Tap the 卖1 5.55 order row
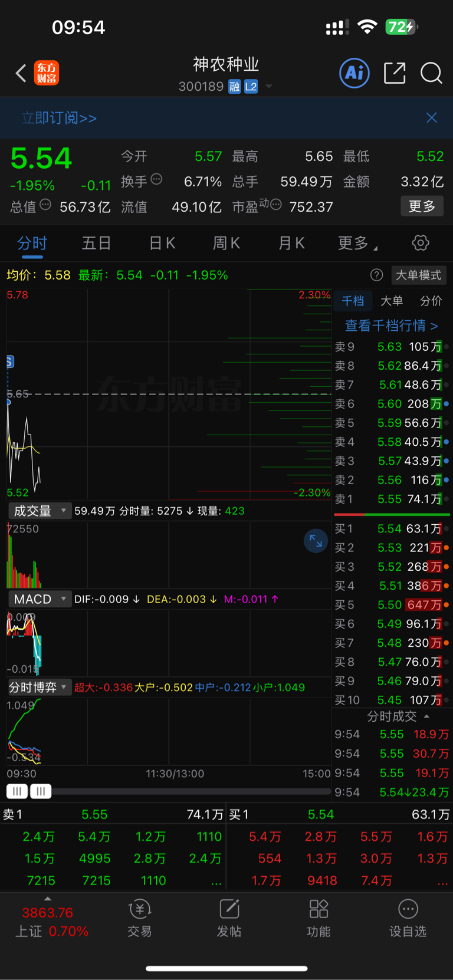 point(392,499)
